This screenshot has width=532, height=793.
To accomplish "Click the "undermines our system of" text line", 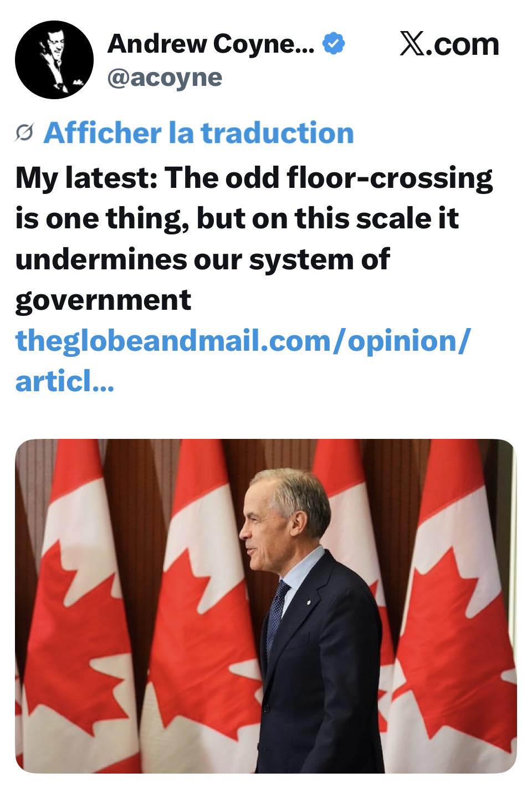I will pyautogui.click(x=202, y=259).
